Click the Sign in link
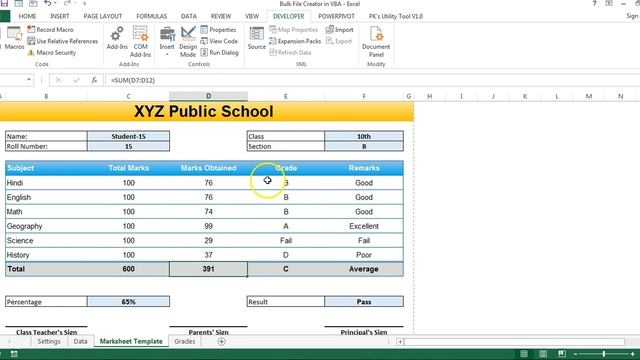 [x=633, y=16]
